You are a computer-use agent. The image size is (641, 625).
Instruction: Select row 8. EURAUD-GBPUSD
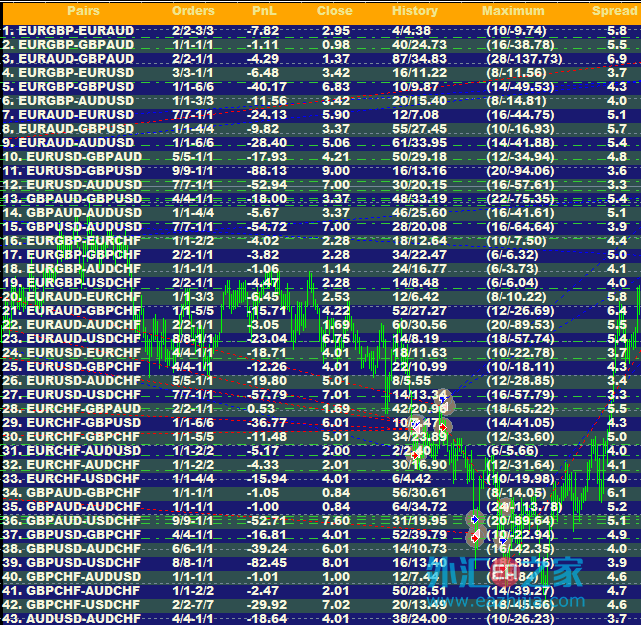[x=322, y=129]
